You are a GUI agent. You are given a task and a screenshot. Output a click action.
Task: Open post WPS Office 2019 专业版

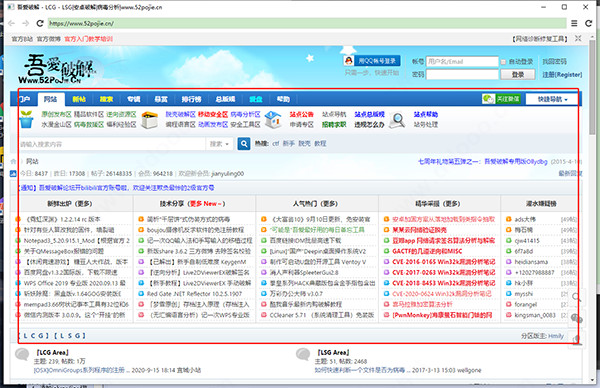click(74, 283)
